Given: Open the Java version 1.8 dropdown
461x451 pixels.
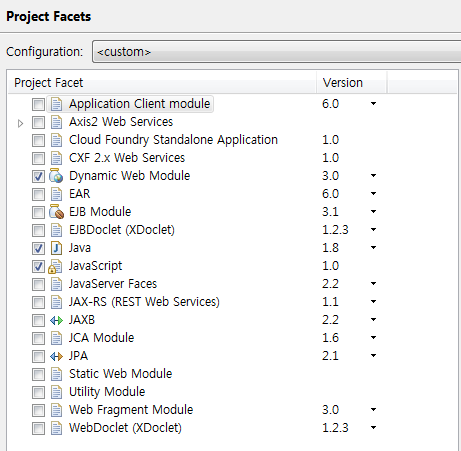Looking at the screenshot, I should tap(373, 248).
